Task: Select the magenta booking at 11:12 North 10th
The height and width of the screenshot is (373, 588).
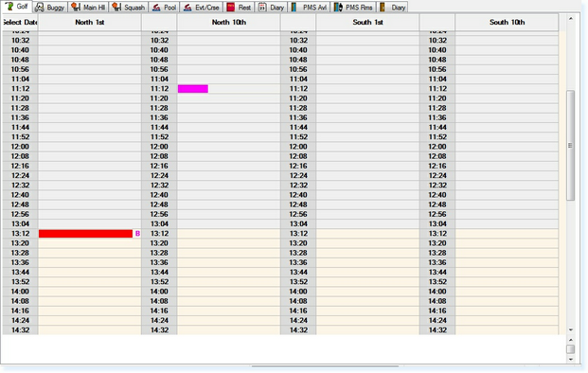Action: [x=193, y=88]
